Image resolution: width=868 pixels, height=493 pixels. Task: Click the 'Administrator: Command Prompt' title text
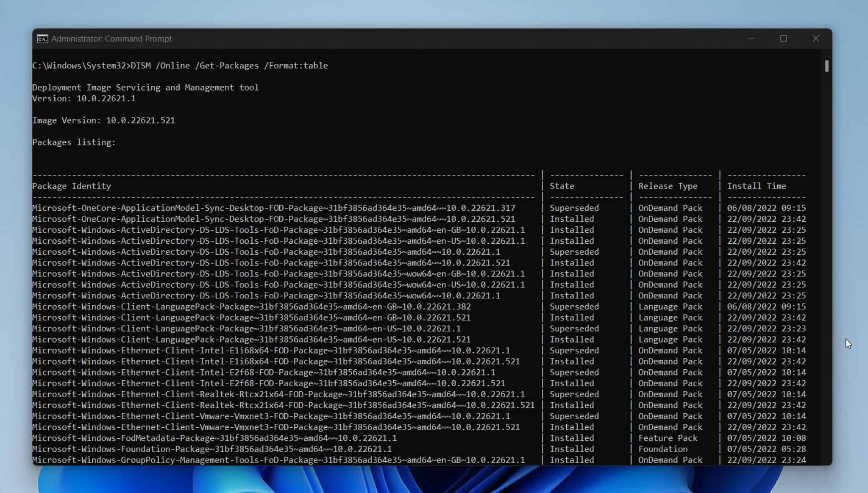pyautogui.click(x=111, y=39)
